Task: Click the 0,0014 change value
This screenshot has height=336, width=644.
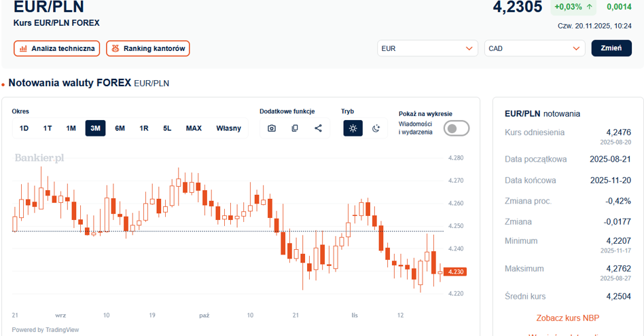Action: [x=619, y=7]
